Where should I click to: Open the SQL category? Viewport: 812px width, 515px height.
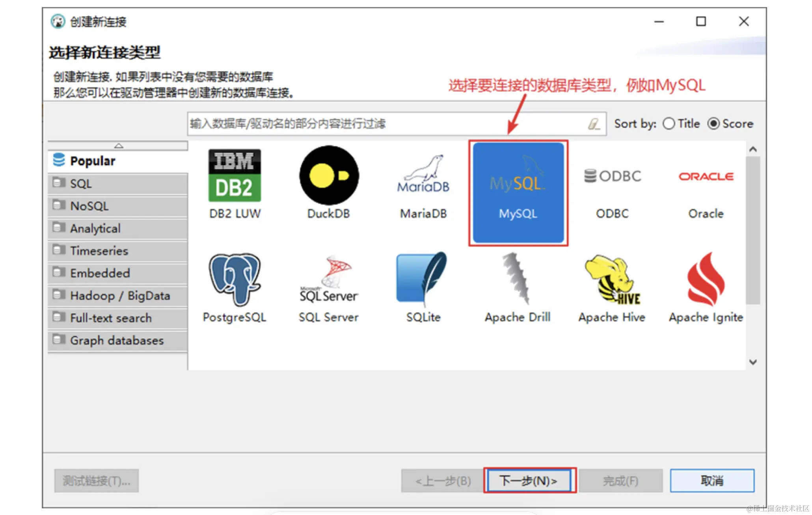pyautogui.click(x=118, y=184)
